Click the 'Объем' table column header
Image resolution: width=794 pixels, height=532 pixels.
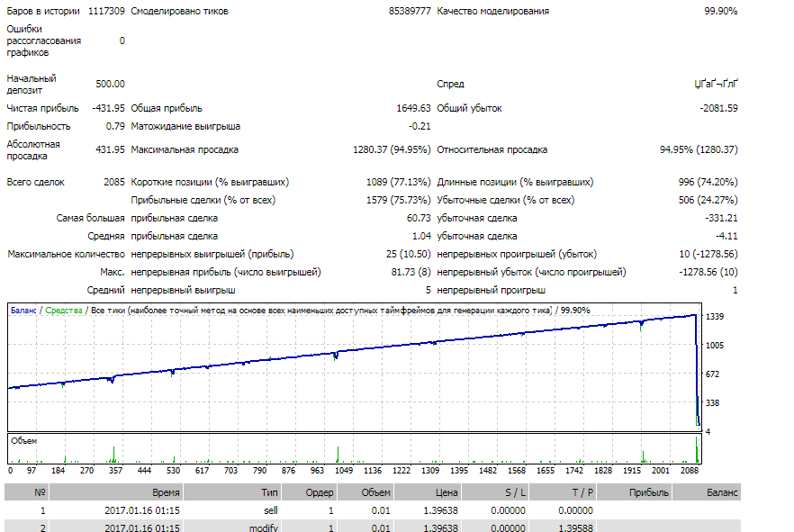coord(365,492)
